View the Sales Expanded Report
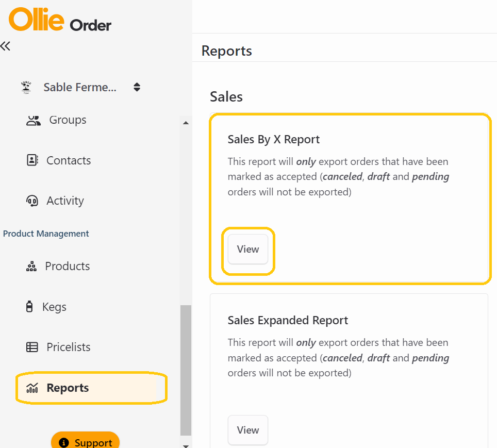 [x=248, y=430]
